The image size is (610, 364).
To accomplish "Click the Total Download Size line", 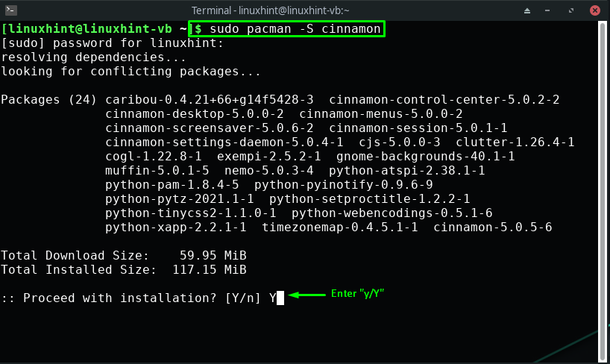I will pyautogui.click(x=123, y=255).
